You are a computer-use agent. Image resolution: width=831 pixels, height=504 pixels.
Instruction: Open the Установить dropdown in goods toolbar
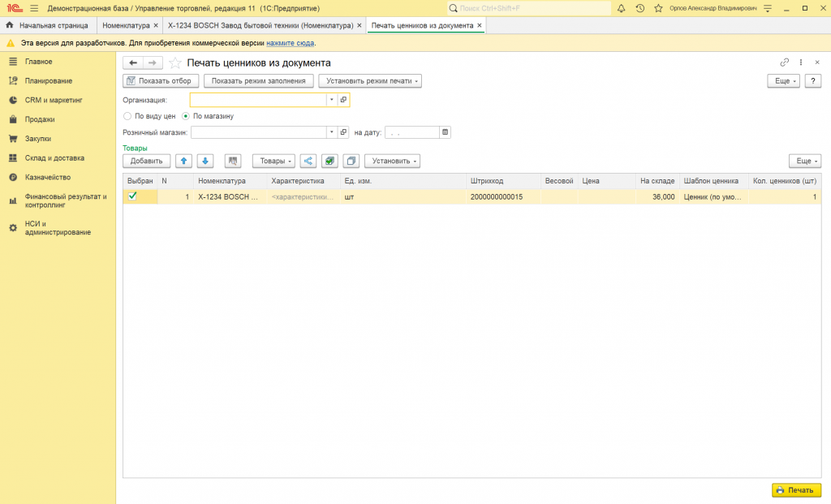392,162
